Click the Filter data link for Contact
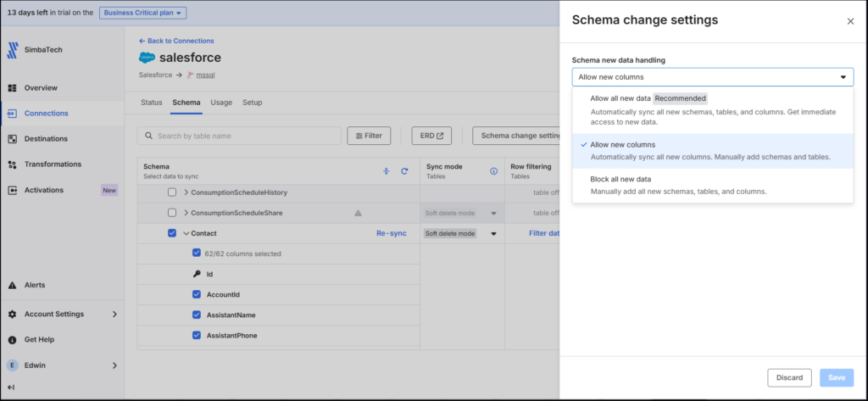The width and height of the screenshot is (868, 401). 544,234
